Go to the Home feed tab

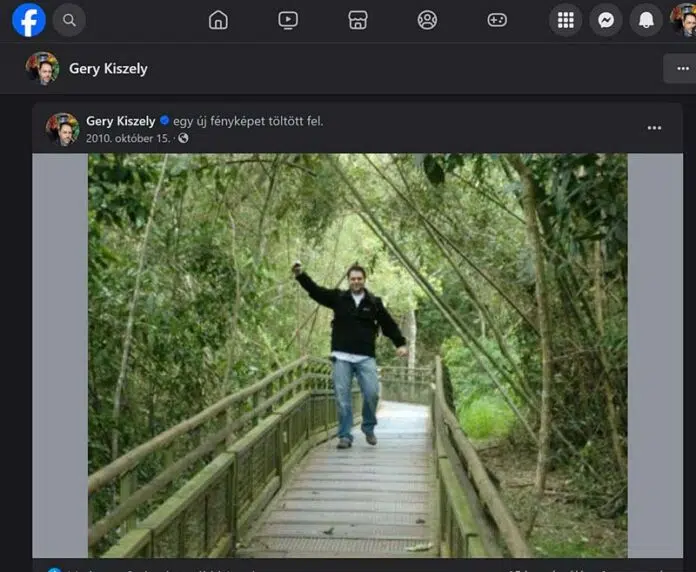click(x=218, y=20)
